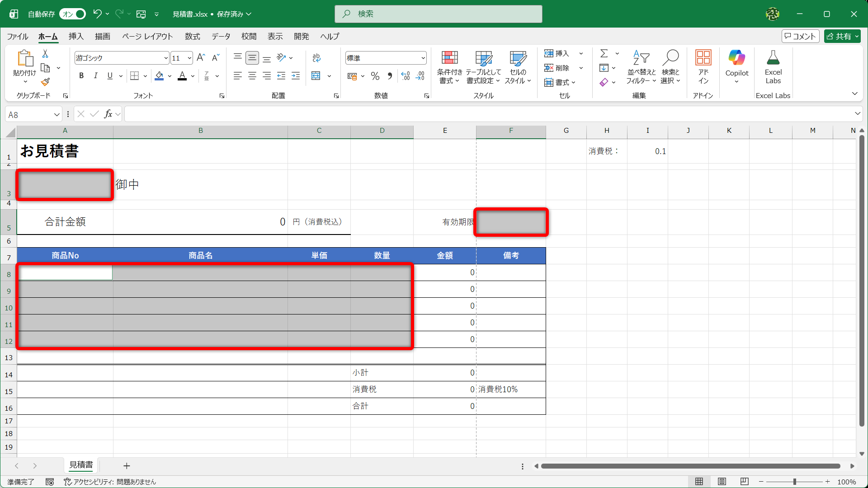
Task: Open the 挿入 (Insert) ribbon tab
Action: (76, 37)
